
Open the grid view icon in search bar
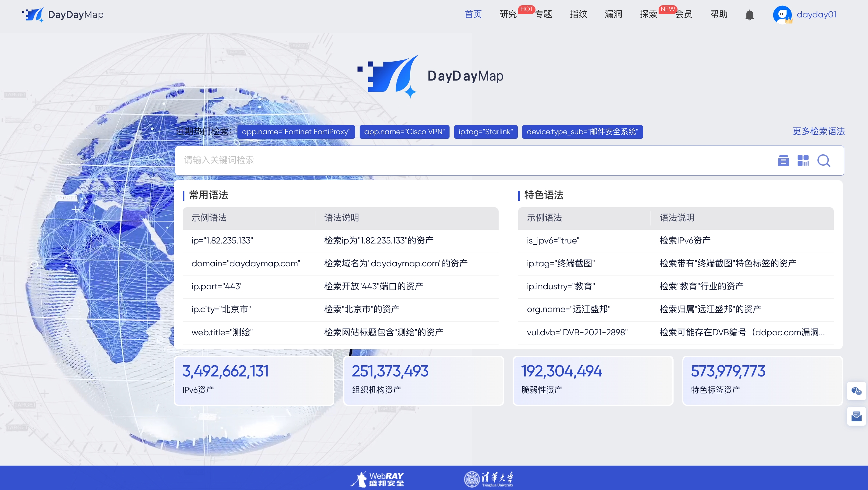pyautogui.click(x=803, y=160)
